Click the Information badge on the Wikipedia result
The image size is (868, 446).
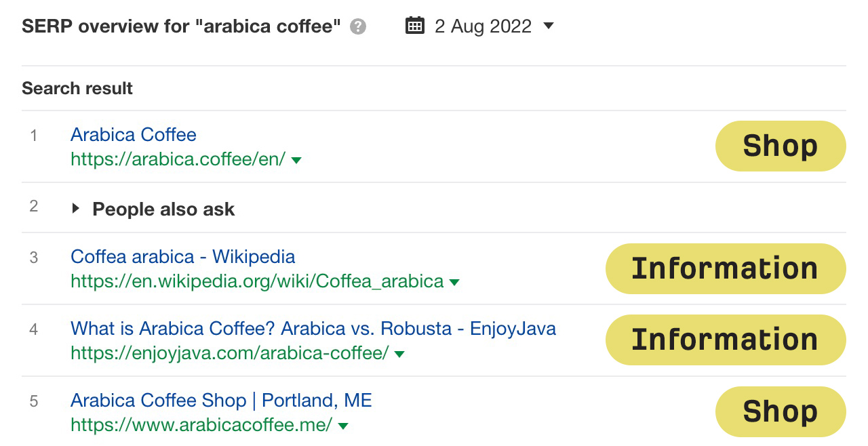pos(725,268)
